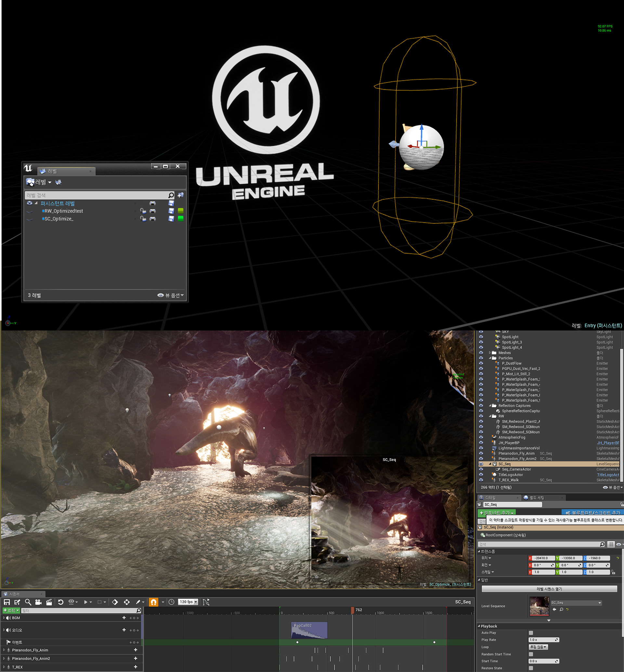
Task: Click the lock scale ratio icon next to scale Z
Action: coord(613,572)
